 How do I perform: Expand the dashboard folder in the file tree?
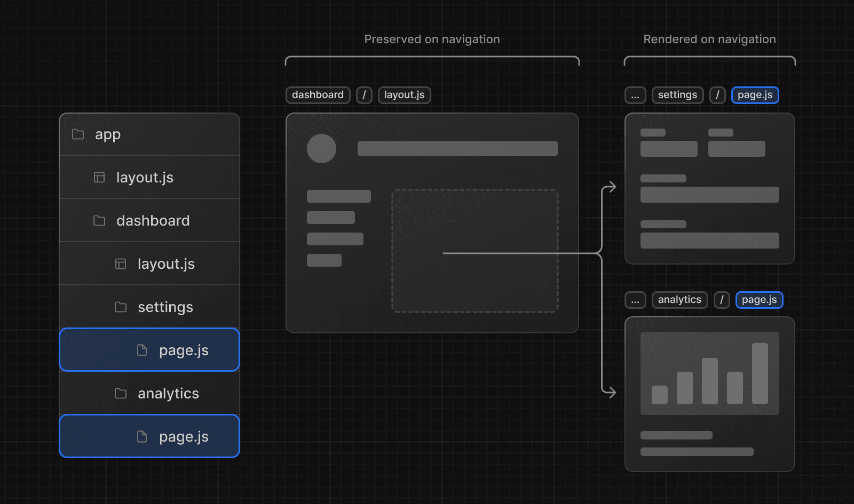tap(152, 220)
